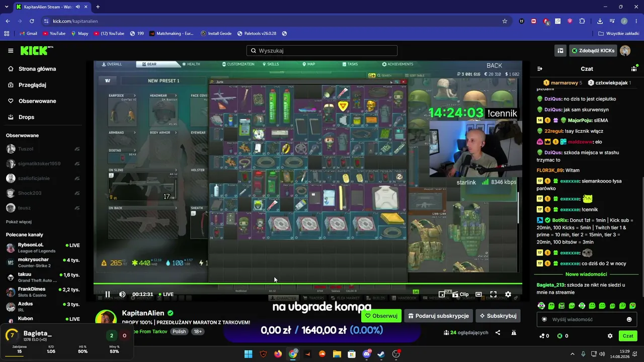Open the Chrome three-dot menu
The width and height of the screenshot is (644, 362).
635,21
